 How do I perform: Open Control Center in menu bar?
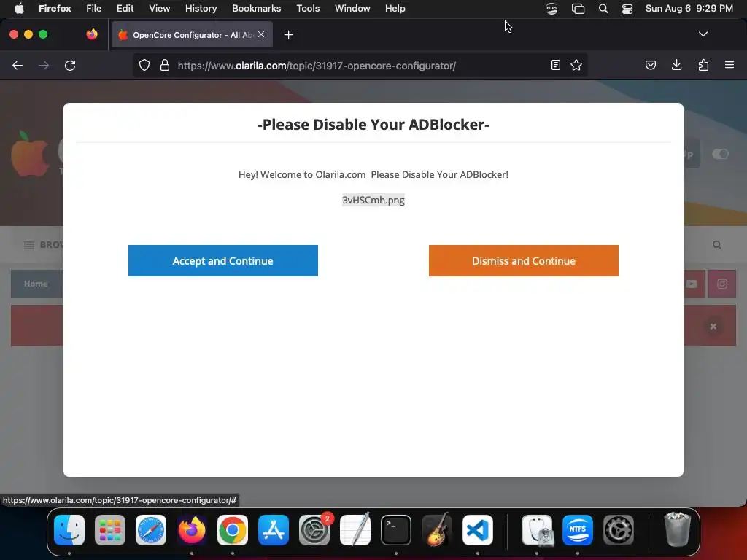(x=627, y=8)
